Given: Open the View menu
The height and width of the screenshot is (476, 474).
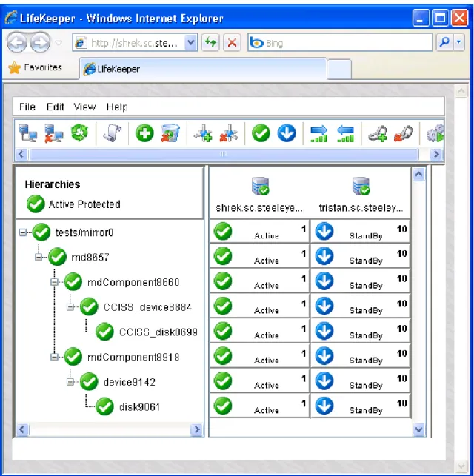Looking at the screenshot, I should point(84,107).
